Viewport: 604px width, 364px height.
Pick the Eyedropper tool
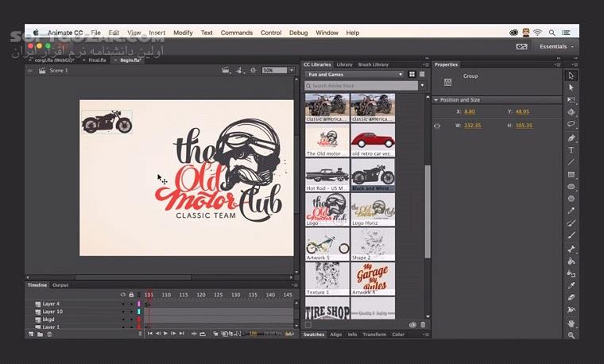tap(571, 285)
